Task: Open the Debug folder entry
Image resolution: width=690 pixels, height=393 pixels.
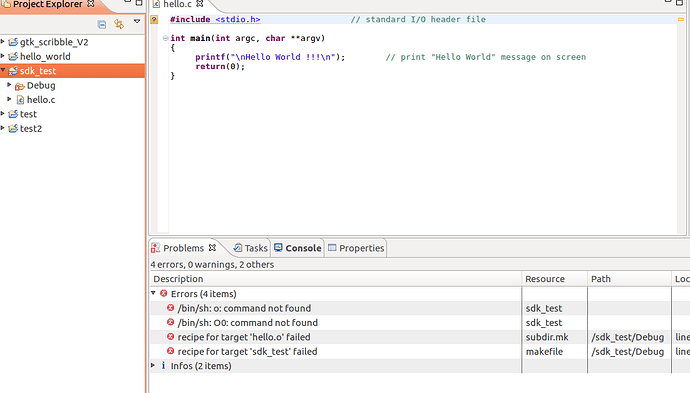Action: [x=41, y=85]
